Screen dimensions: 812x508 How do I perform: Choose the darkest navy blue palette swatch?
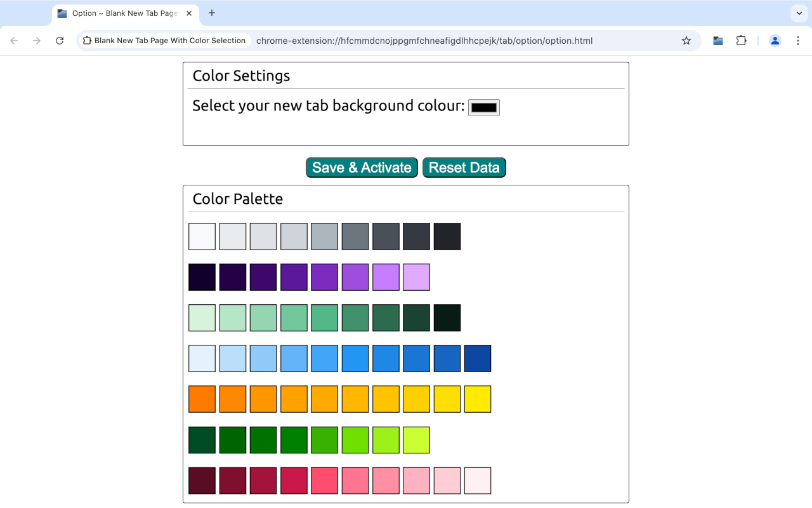(478, 359)
